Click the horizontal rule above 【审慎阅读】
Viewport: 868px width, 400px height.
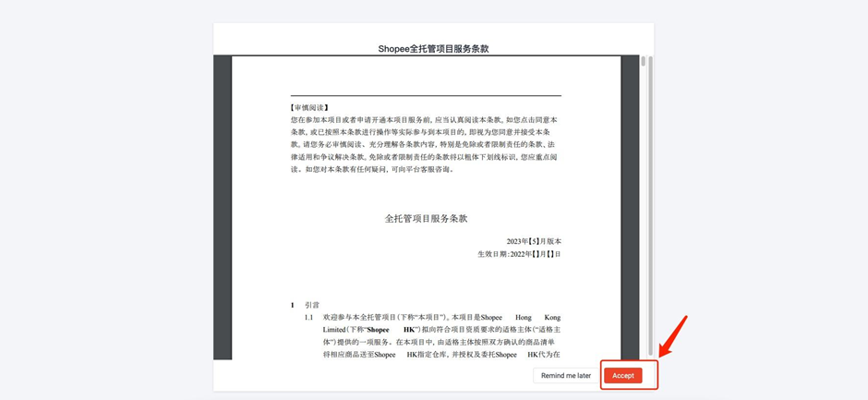coord(426,95)
